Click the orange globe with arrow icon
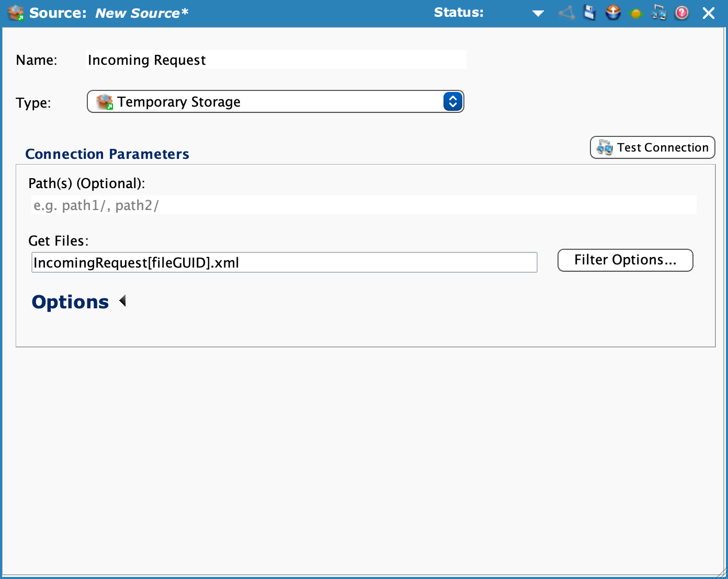The height and width of the screenshot is (579, 728). (613, 13)
